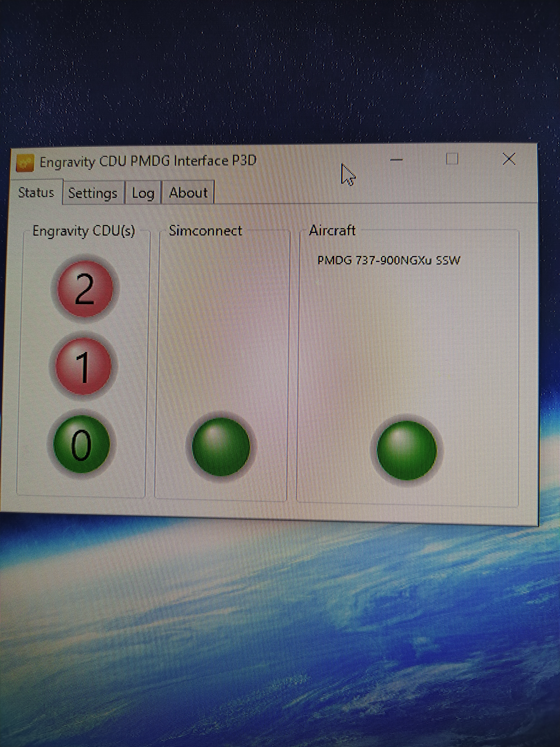560x747 pixels.
Task: Switch to the Settings tab
Action: click(93, 193)
